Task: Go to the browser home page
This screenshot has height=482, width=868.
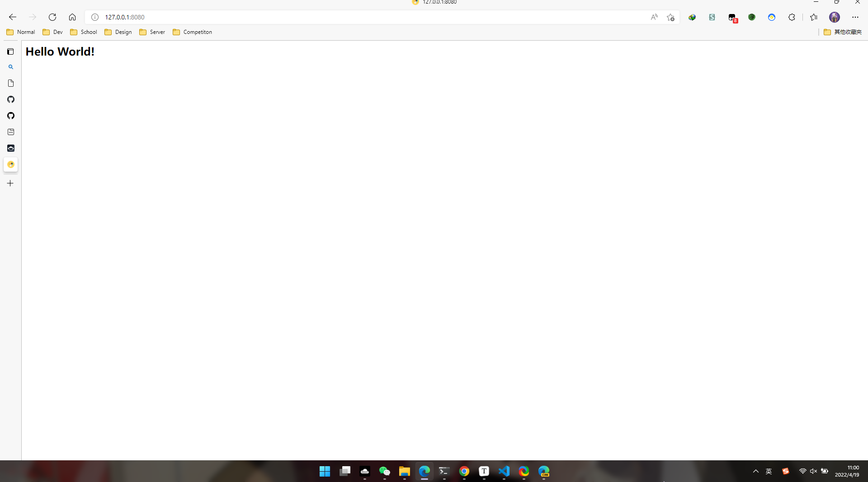Action: [x=72, y=17]
